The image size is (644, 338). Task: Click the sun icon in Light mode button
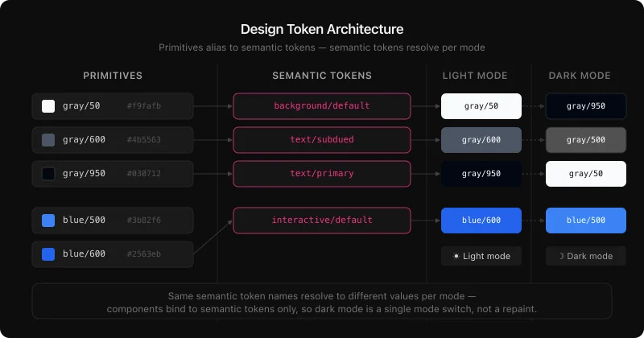456,256
